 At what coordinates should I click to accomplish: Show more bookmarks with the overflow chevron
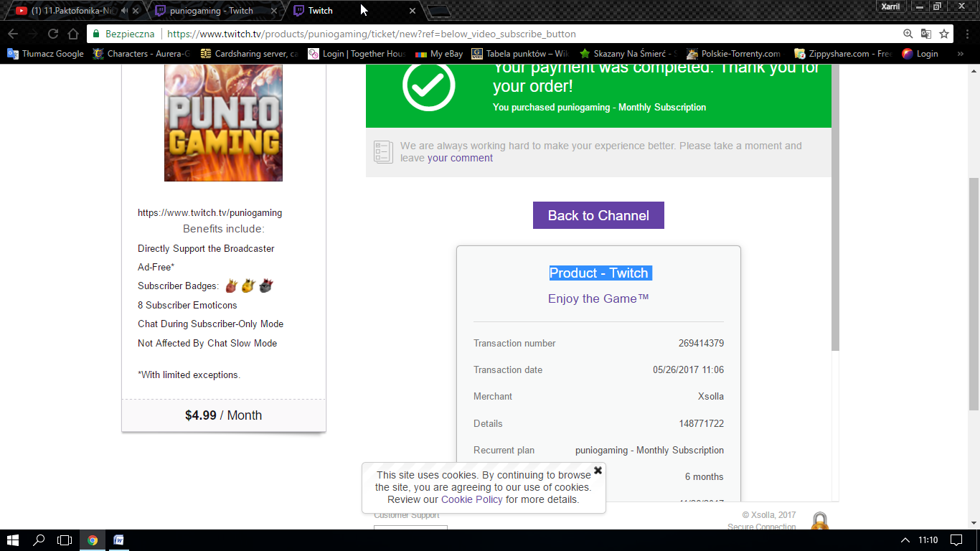tap(961, 53)
